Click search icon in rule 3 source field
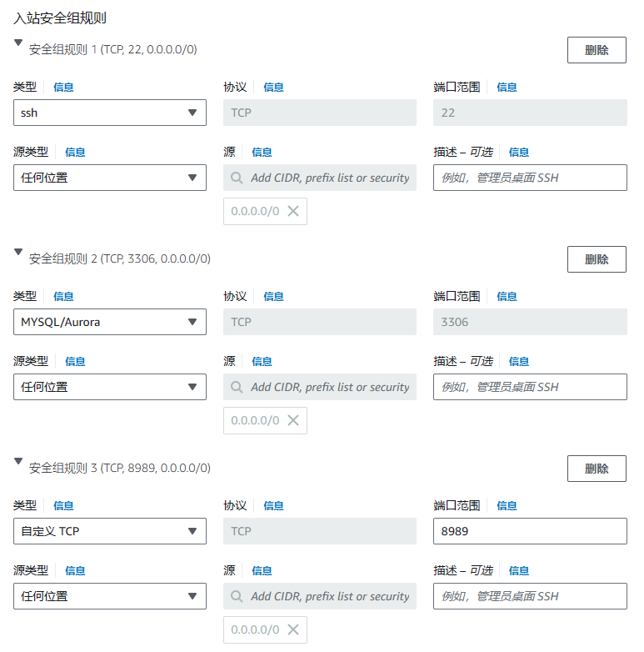This screenshot has width=644, height=652. coord(237,596)
